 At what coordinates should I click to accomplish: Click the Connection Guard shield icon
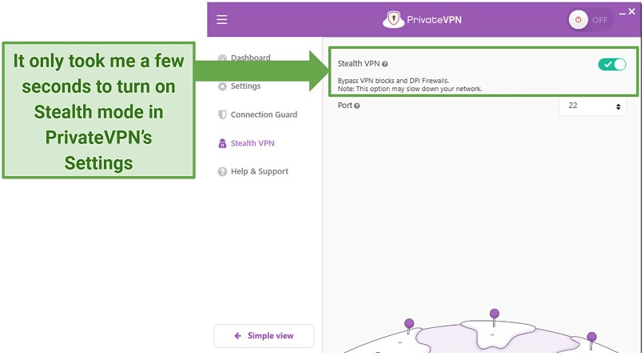pos(222,114)
